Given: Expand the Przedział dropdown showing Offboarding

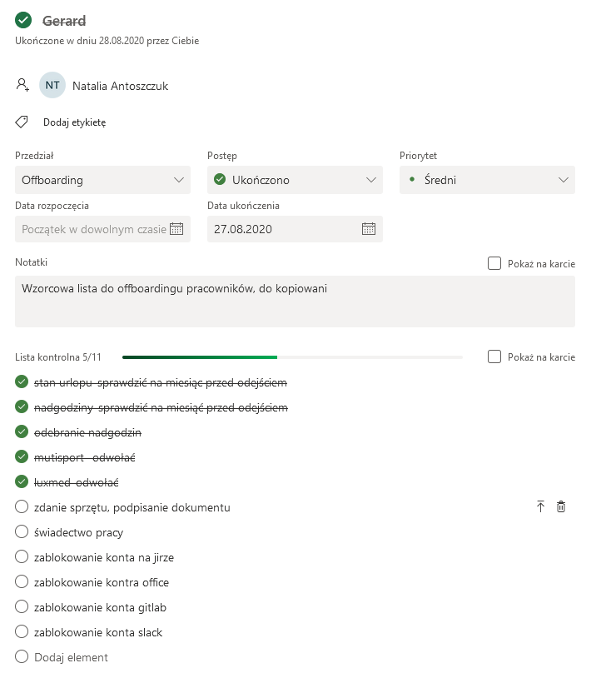Looking at the screenshot, I should [102, 180].
